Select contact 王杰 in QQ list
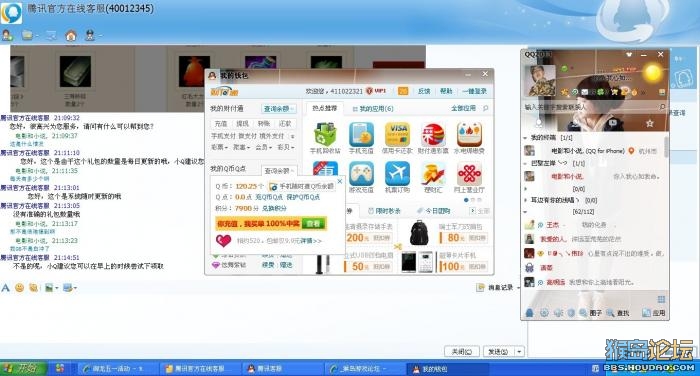The width and height of the screenshot is (700, 376). click(x=594, y=225)
